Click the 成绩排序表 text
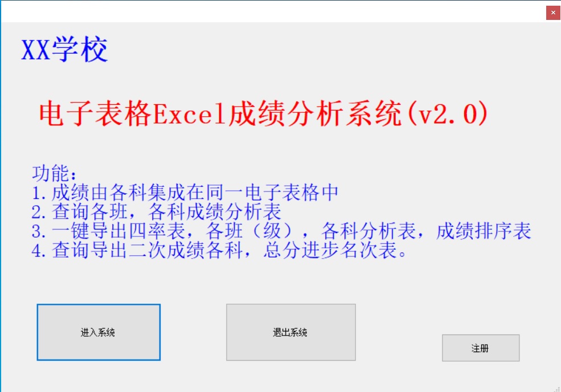 tap(484, 231)
